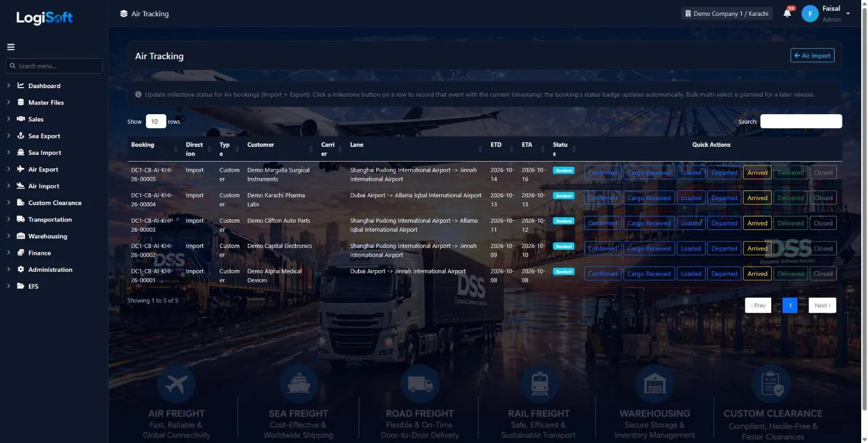Click the building icon beside Demo Company 1
868x443 pixels.
pos(688,14)
